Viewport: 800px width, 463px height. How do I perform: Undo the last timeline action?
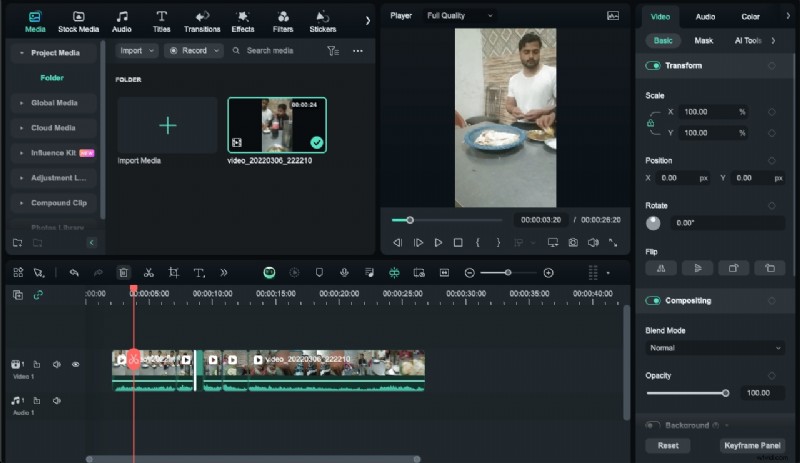[x=74, y=273]
